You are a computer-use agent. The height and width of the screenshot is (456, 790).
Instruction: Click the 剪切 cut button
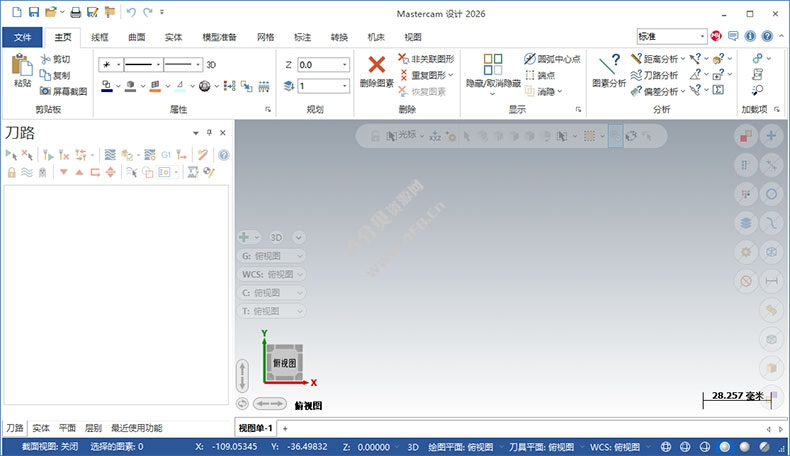pos(56,59)
